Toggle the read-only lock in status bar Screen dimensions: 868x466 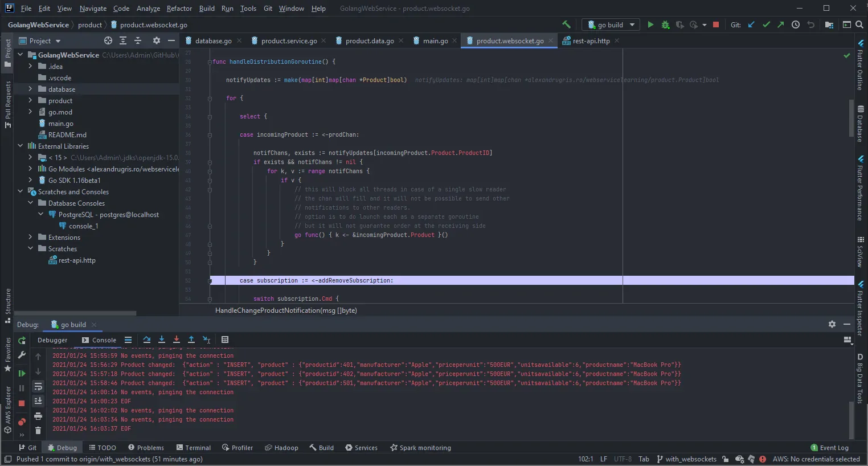point(725,459)
